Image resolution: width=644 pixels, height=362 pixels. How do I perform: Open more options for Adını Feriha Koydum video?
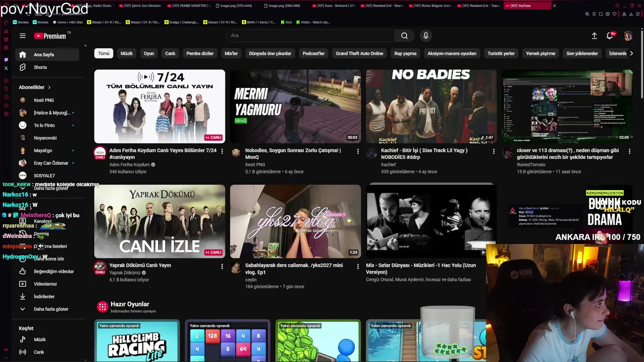tap(222, 151)
